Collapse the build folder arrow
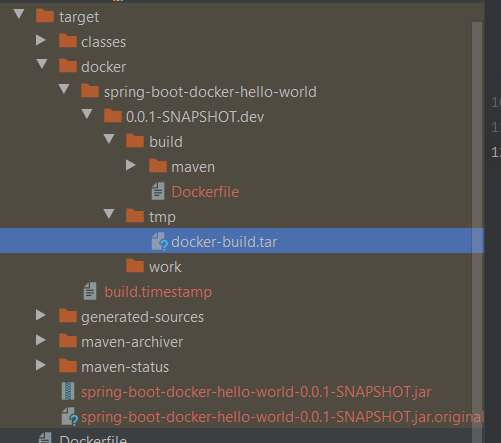This screenshot has height=443, width=501. pos(109,139)
